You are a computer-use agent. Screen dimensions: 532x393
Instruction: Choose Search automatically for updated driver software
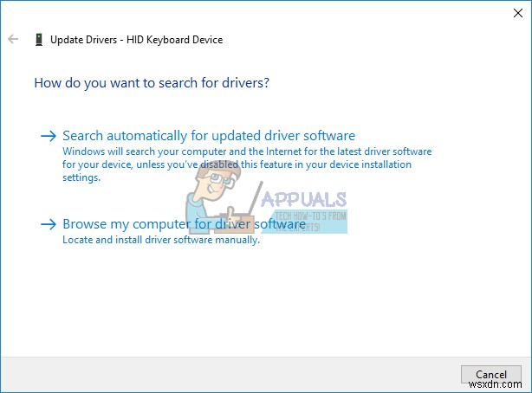[x=209, y=136]
